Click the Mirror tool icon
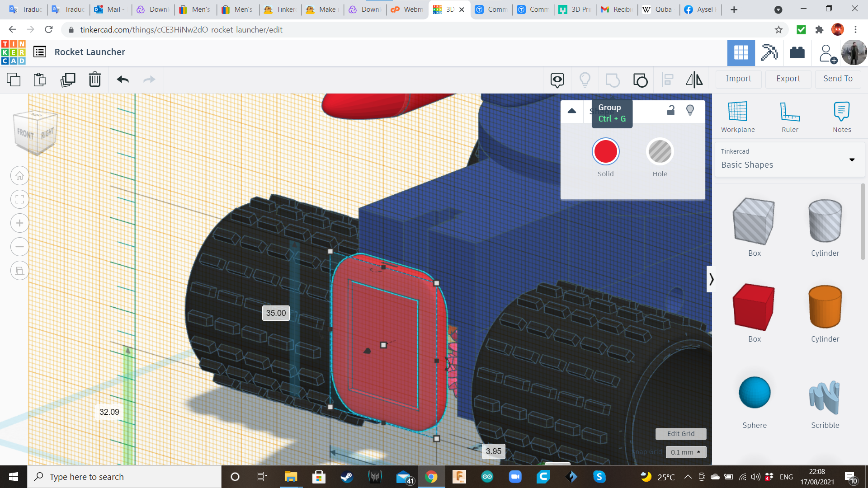 pos(694,80)
